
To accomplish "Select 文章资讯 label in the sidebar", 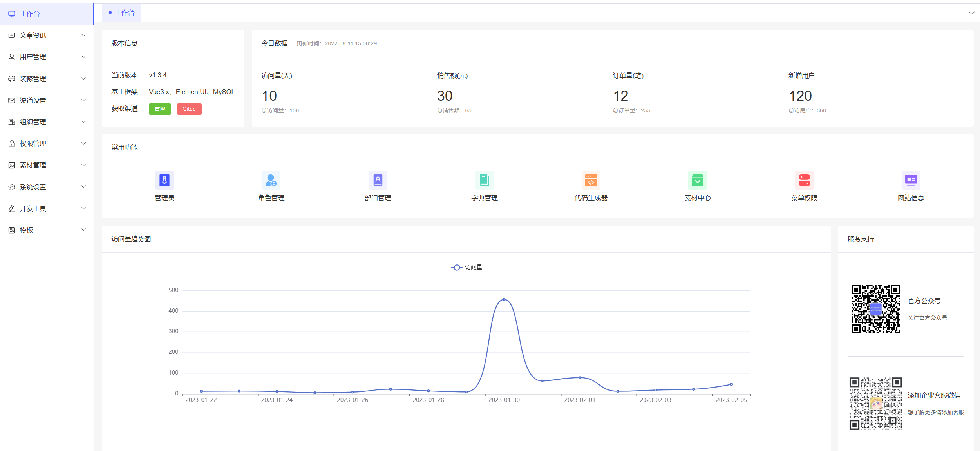I will coord(33,36).
